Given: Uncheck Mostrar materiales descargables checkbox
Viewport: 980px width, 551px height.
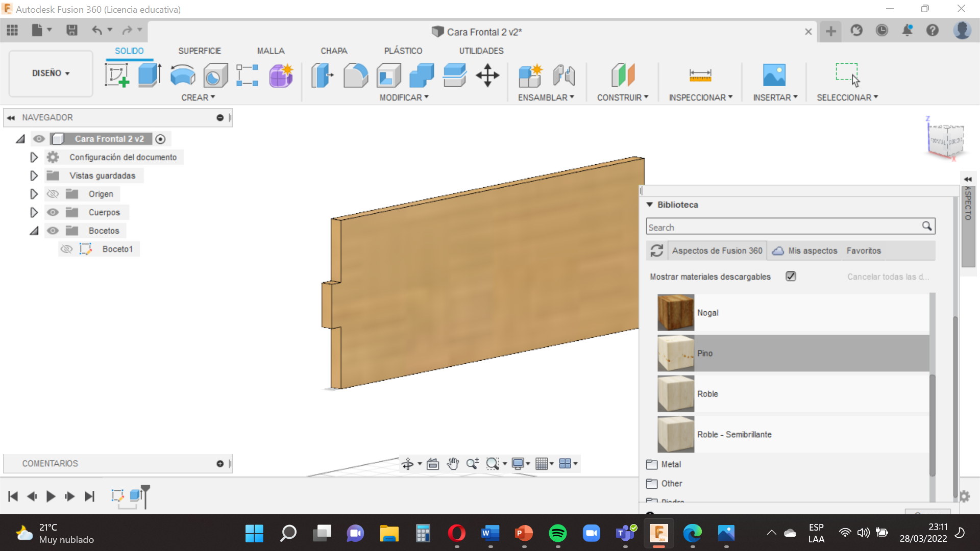Looking at the screenshot, I should 791,276.
